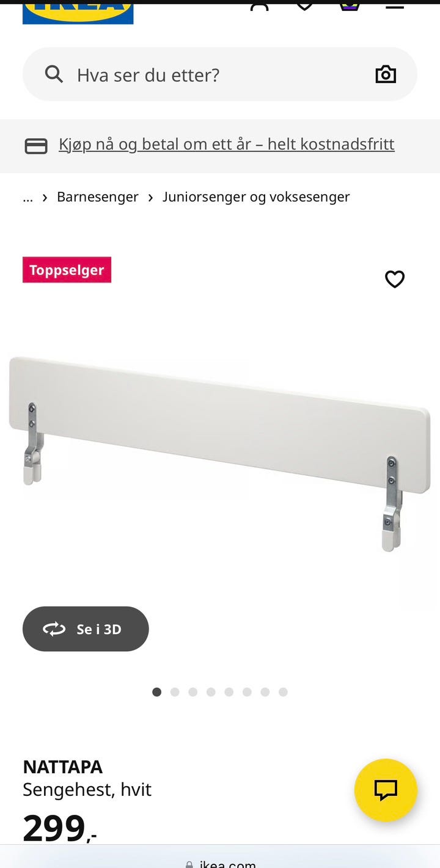The image size is (440, 868).
Task: Tap the camera visual search icon
Action: click(386, 75)
